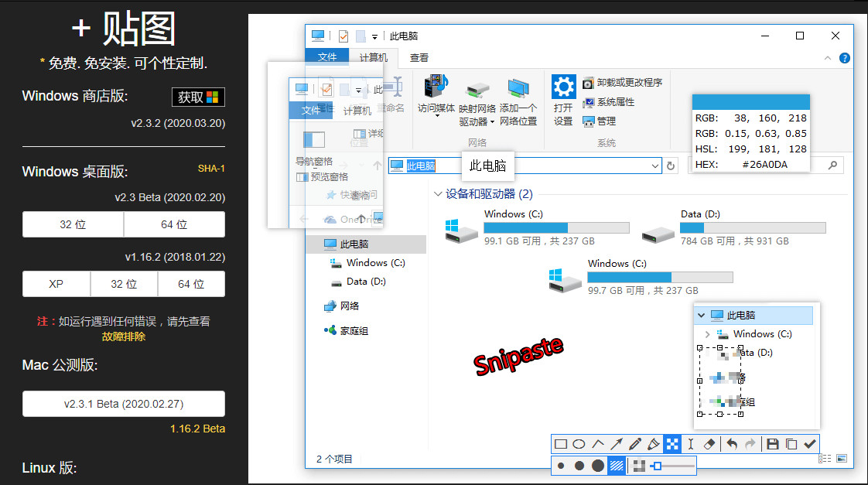Click the 获取 Windows store button
Viewport: 868px width, 485px height.
(198, 97)
